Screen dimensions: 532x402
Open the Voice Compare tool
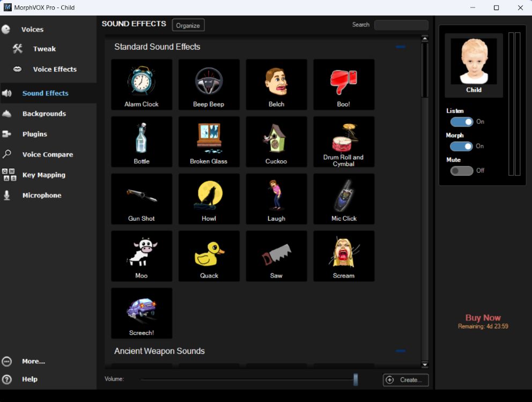48,154
